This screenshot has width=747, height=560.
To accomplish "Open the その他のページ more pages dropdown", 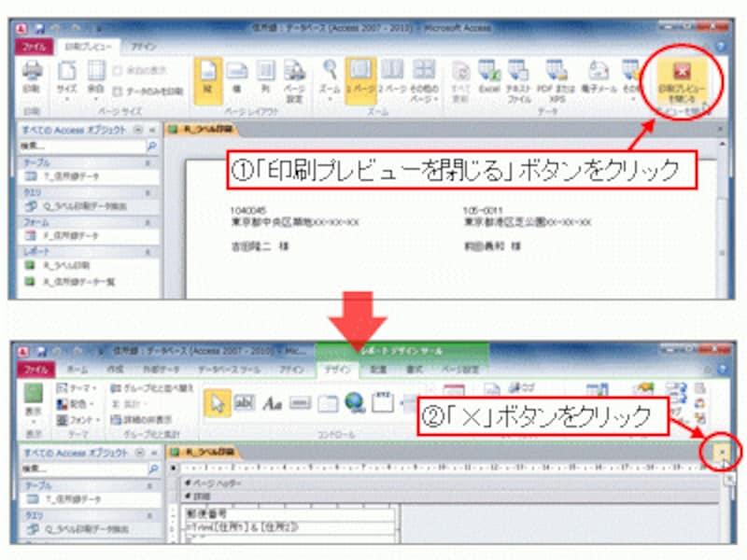I will point(424,81).
